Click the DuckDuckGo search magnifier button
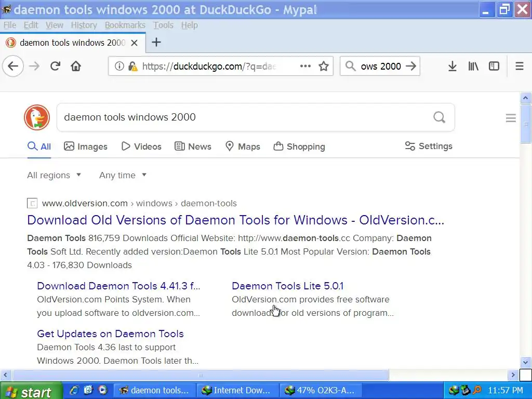This screenshot has height=399, width=532. click(x=440, y=117)
